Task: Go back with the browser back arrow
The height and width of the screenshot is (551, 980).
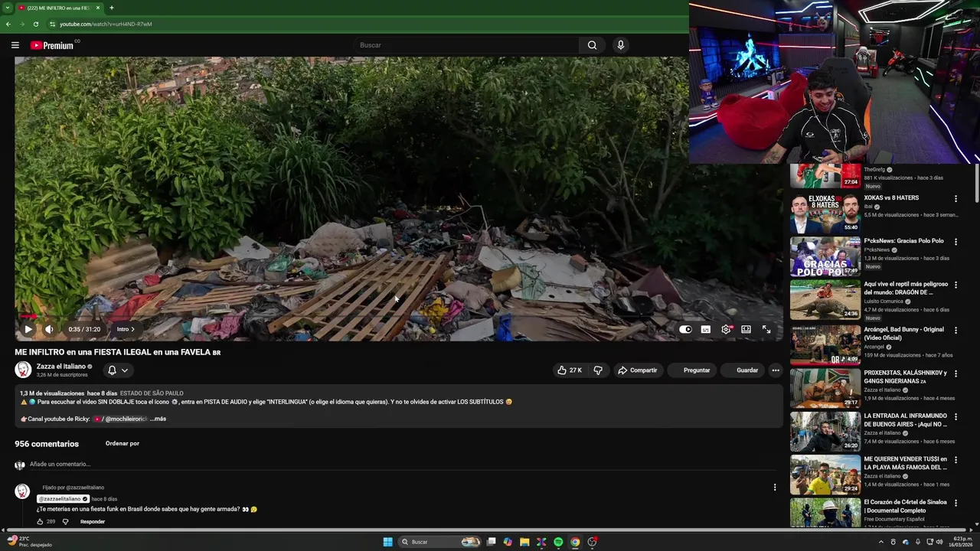Action: point(8,24)
